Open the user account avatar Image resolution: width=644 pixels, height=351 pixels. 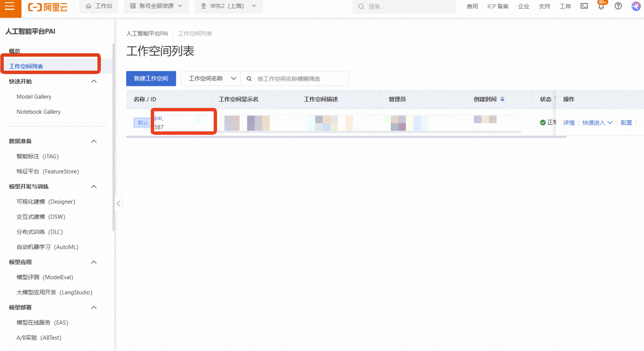point(636,6)
